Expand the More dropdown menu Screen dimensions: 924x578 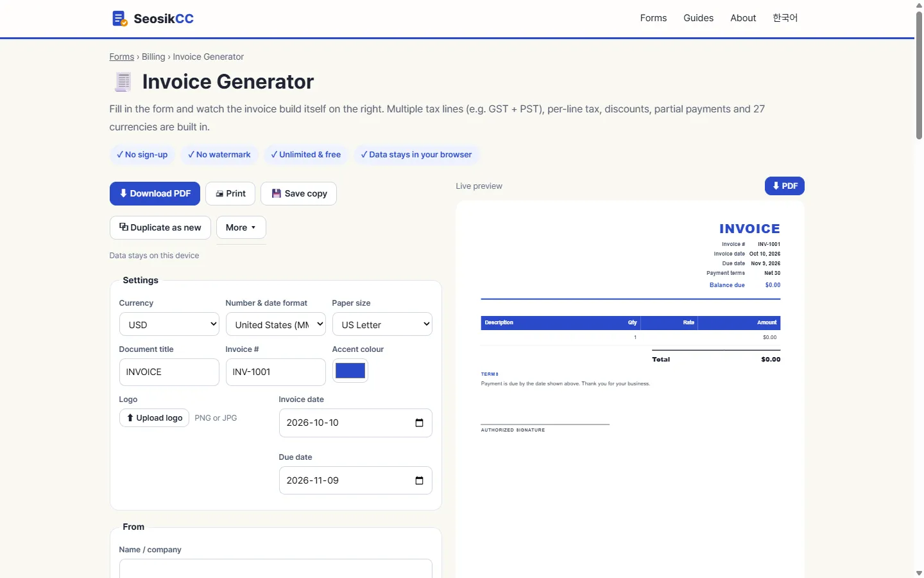tap(241, 227)
